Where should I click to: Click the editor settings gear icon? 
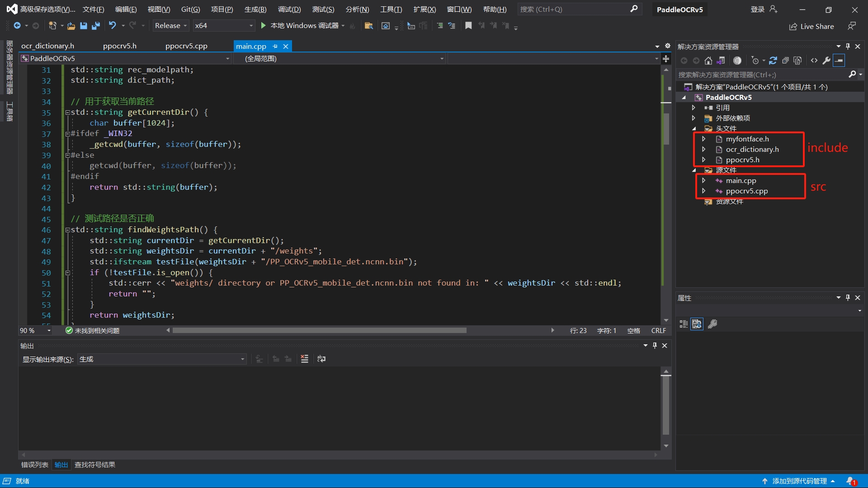pos(668,46)
